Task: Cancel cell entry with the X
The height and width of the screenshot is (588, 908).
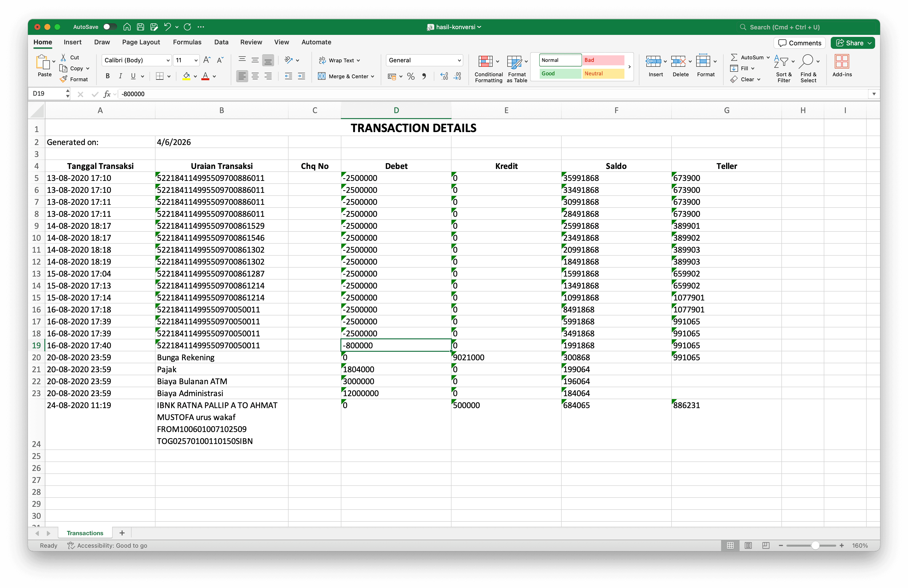Action: tap(80, 94)
